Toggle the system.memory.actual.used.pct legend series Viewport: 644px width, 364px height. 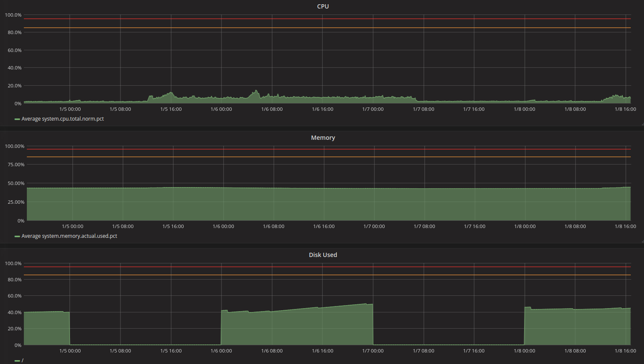tap(69, 236)
